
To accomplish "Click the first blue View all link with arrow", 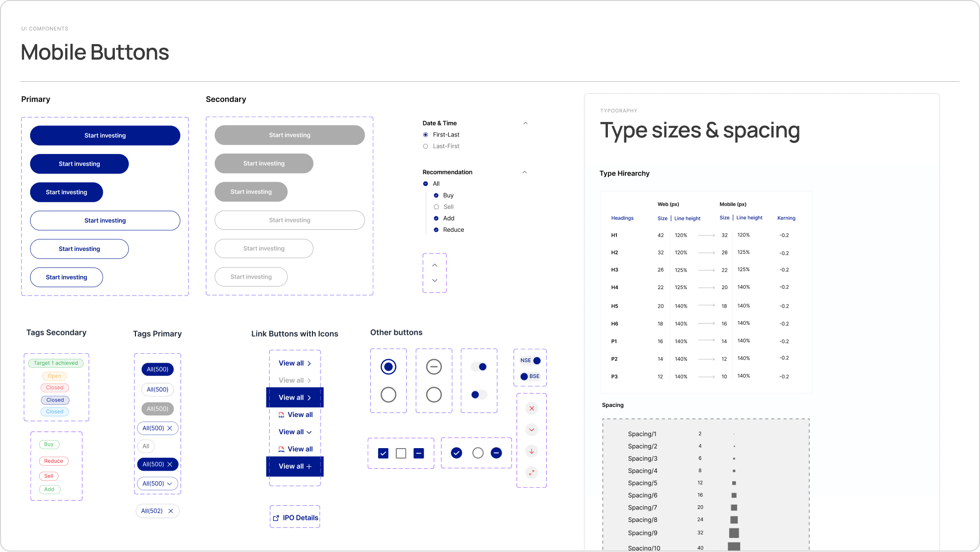I will (295, 363).
